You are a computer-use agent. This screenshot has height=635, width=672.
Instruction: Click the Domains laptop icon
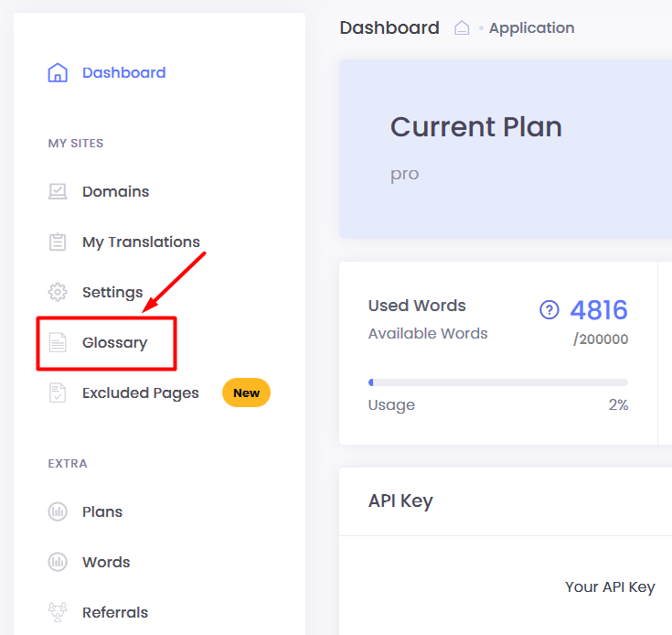click(58, 191)
